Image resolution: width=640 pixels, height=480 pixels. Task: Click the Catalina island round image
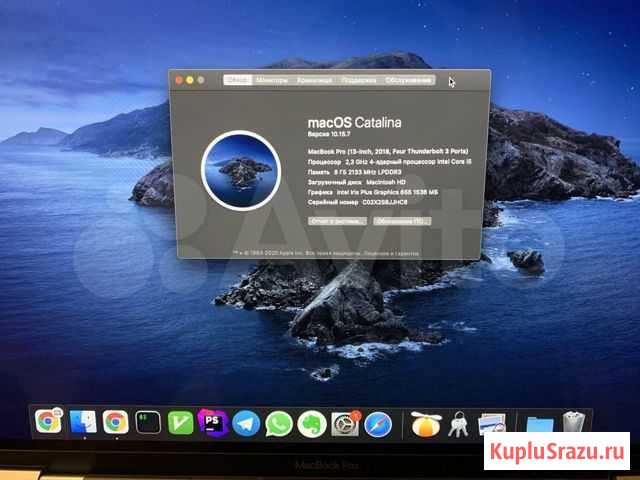[241, 170]
